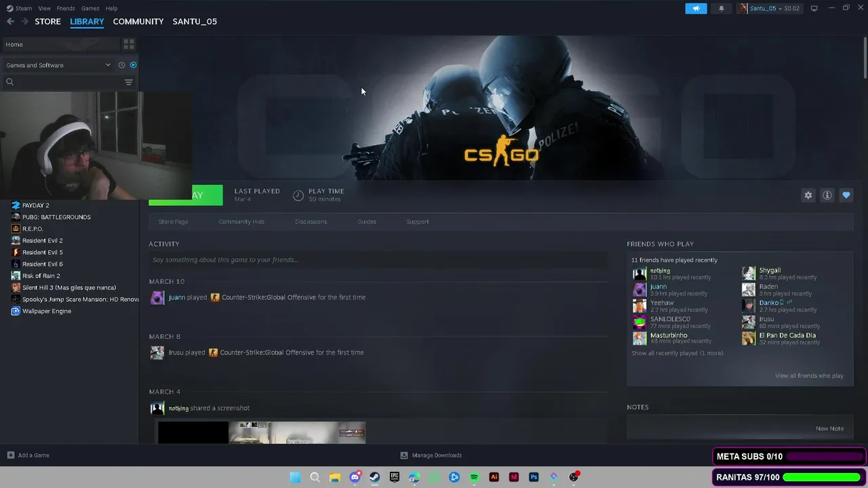Open the Support link

(x=418, y=222)
